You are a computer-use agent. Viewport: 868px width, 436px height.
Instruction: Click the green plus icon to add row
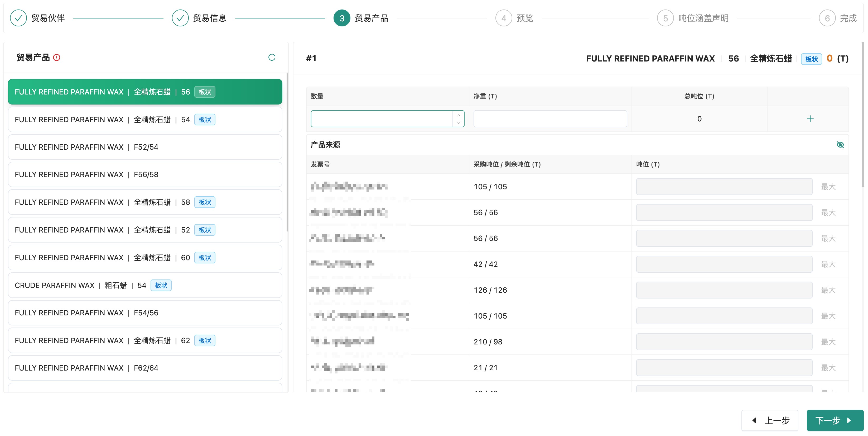810,119
